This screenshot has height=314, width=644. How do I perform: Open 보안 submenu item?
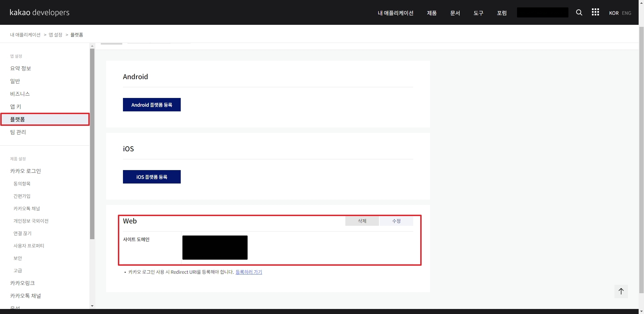[17, 258]
